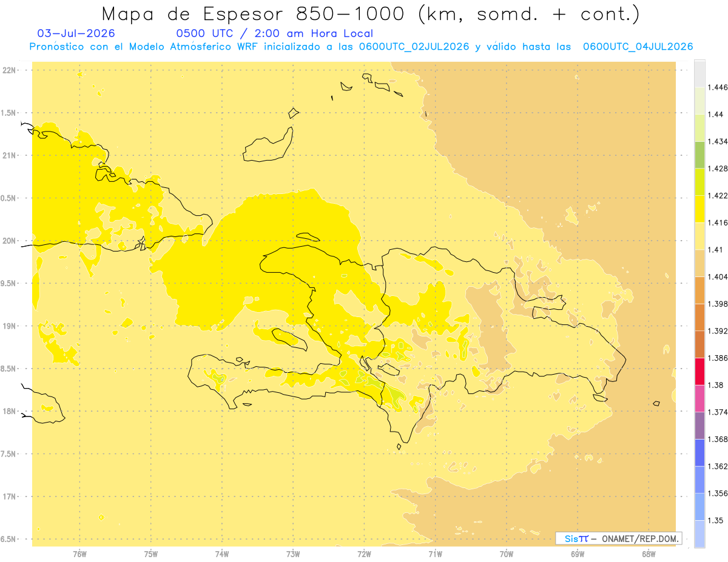Viewport: 728px width, 562px height.
Task: Click the colorbar value '1.422'
Action: click(x=719, y=196)
